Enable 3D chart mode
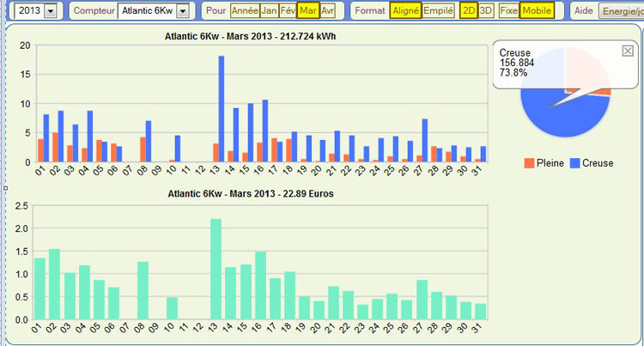 point(487,11)
